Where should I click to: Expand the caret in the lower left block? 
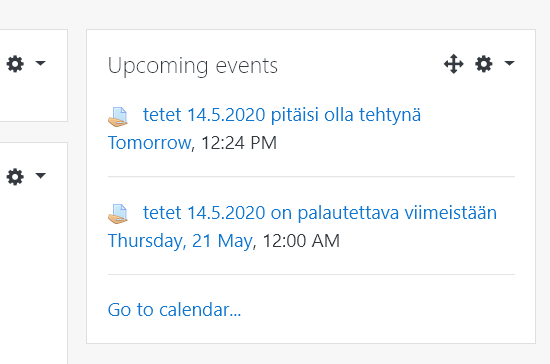[x=41, y=175]
